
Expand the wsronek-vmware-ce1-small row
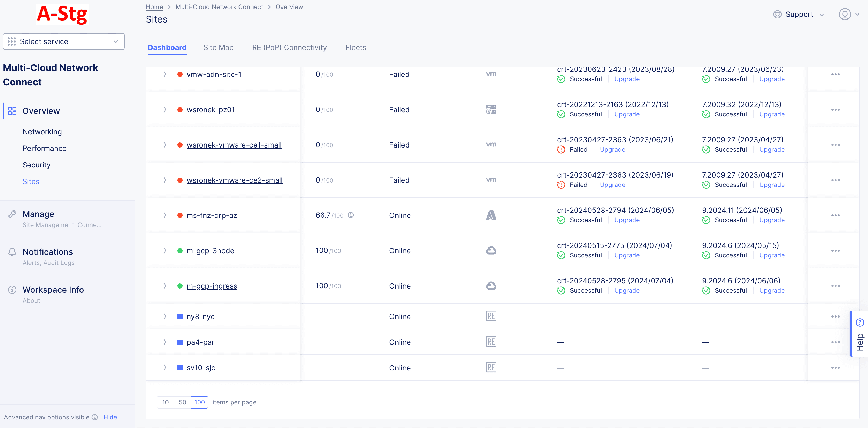165,145
